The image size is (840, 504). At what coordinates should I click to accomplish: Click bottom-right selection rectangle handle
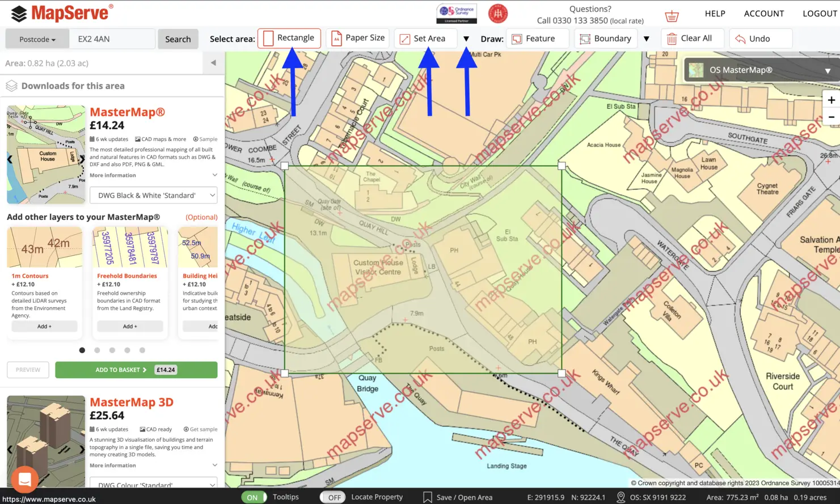coord(562,373)
